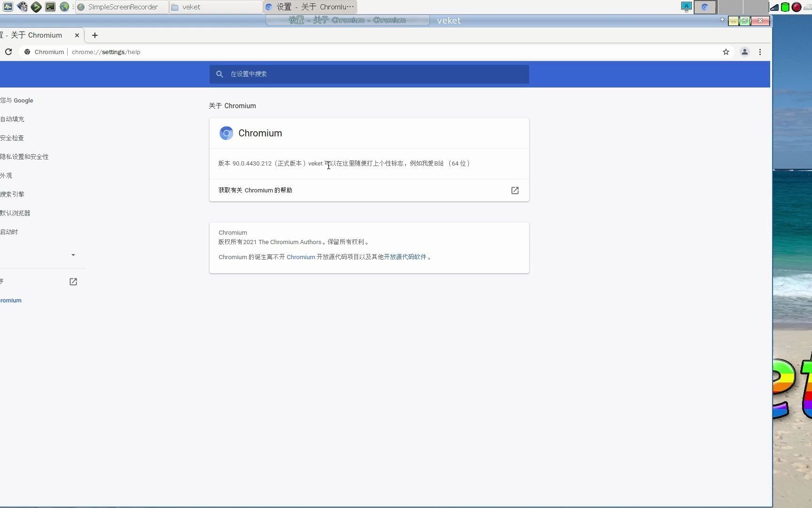The image size is (812, 508).
Task: Open the three-dot Chromium menu
Action: coord(760,52)
